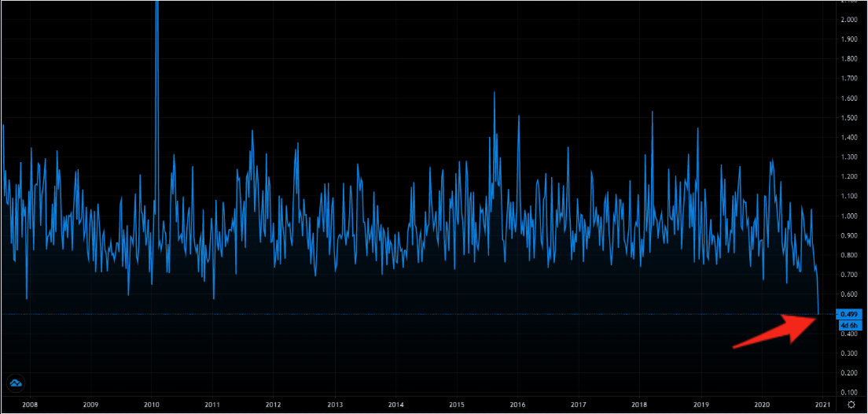The width and height of the screenshot is (868, 414).
Task: Select the 2012 label on time axis
Action: tap(273, 405)
